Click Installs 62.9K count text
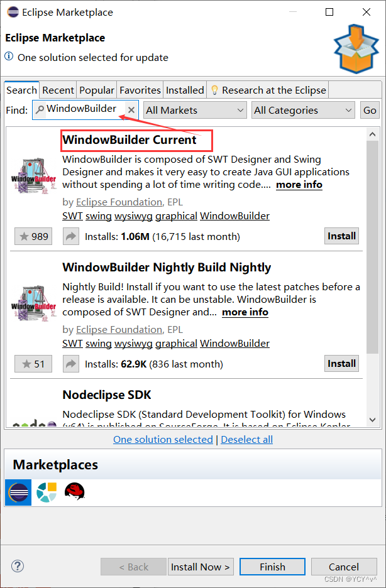Screen dimensions: 386x588 pyautogui.click(x=154, y=364)
